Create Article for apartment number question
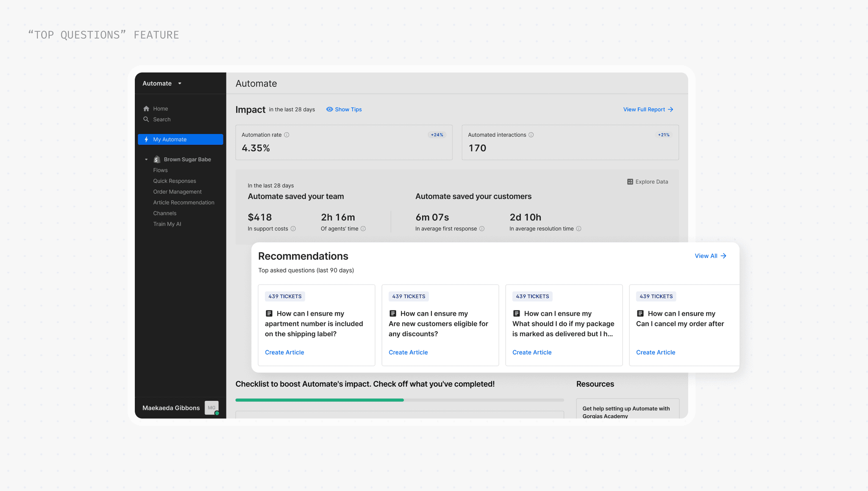Viewport: 868px width, 491px height. [284, 352]
